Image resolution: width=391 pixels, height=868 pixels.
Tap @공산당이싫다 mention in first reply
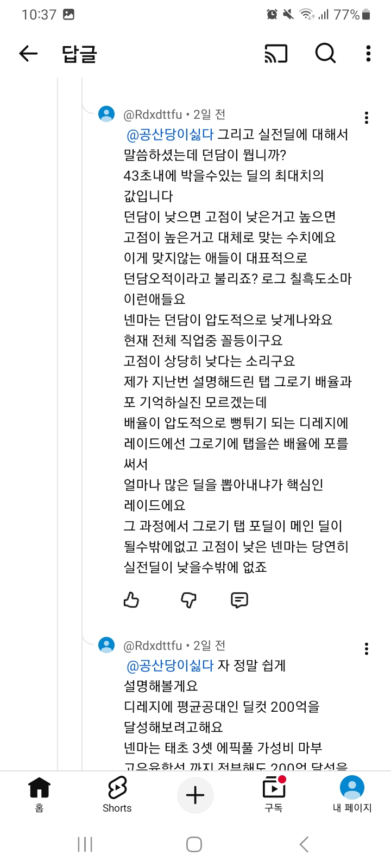(170, 135)
